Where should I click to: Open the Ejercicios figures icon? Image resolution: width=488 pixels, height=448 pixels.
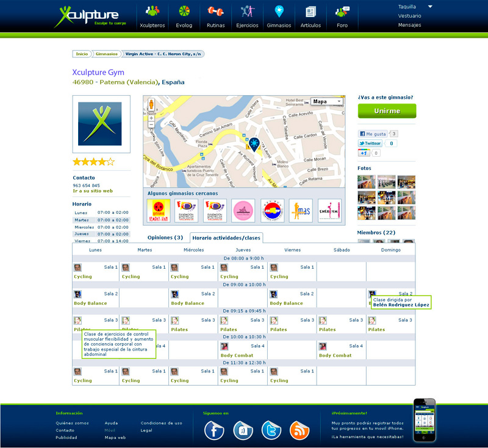[x=248, y=11]
